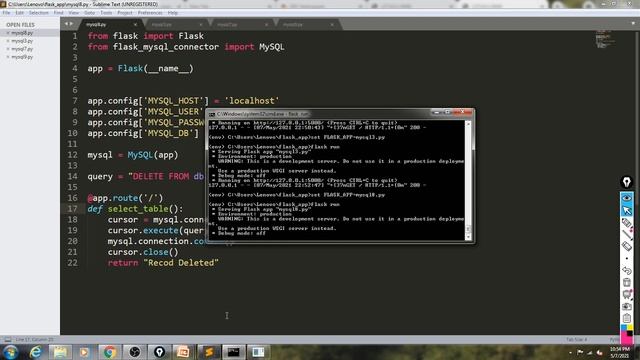Viewport: 640px width, 360px height.
Task: Open Epic Pen from the taskbar
Action: [x=159, y=352]
